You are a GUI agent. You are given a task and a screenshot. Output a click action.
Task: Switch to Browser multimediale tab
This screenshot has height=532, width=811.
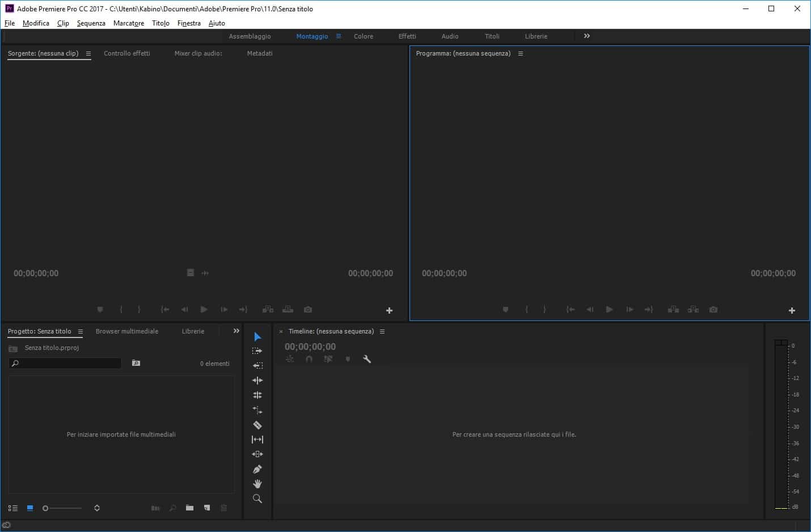click(127, 331)
